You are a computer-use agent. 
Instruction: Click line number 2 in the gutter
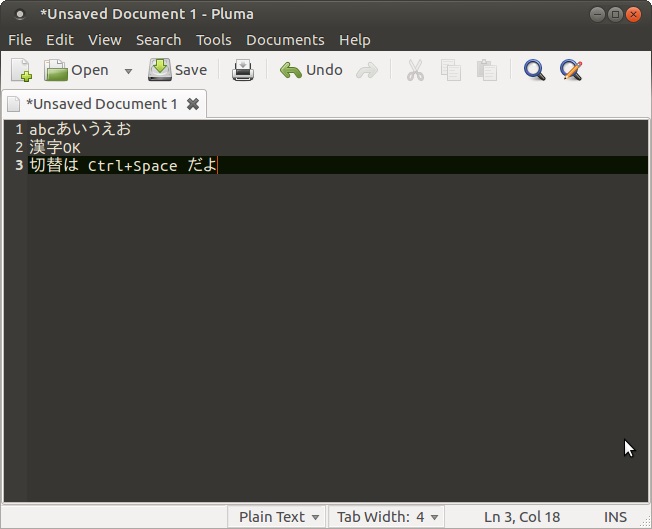point(19,147)
